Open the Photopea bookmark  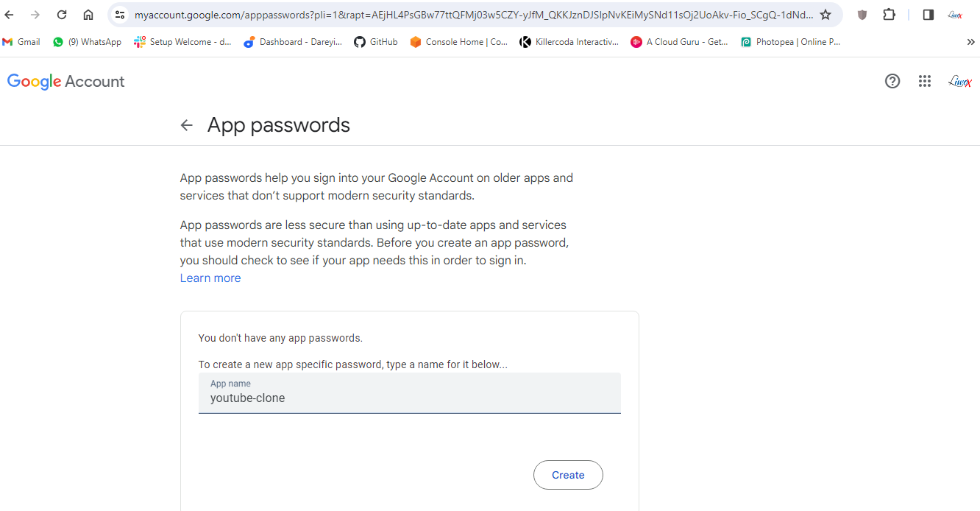pyautogui.click(x=790, y=42)
